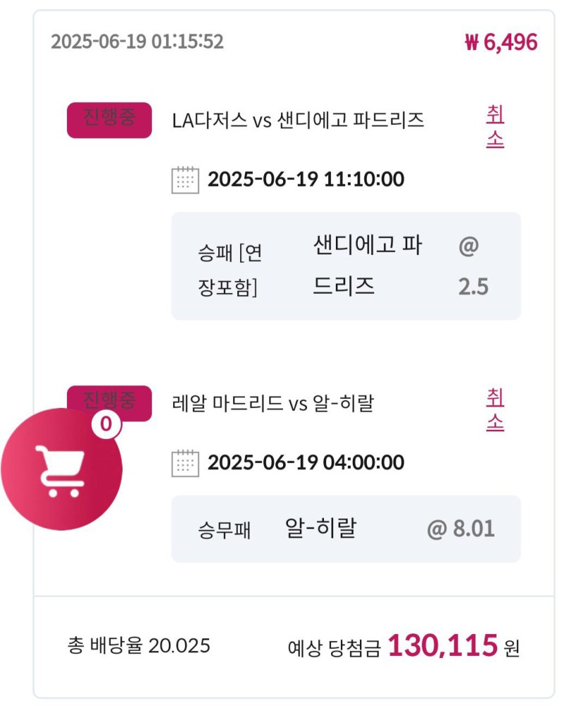Click calendar icon for Real Madrid match
Viewport: 588px width, 706px height.
click(x=185, y=464)
